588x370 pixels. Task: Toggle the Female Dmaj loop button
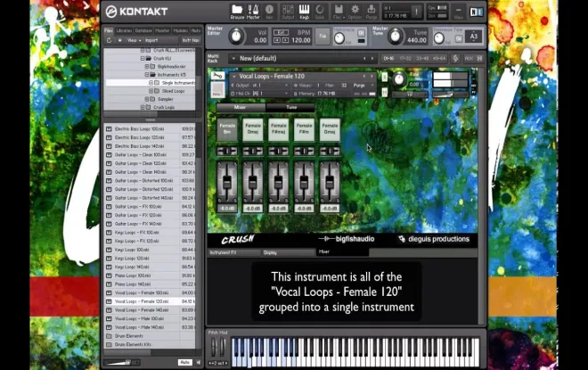click(253, 129)
